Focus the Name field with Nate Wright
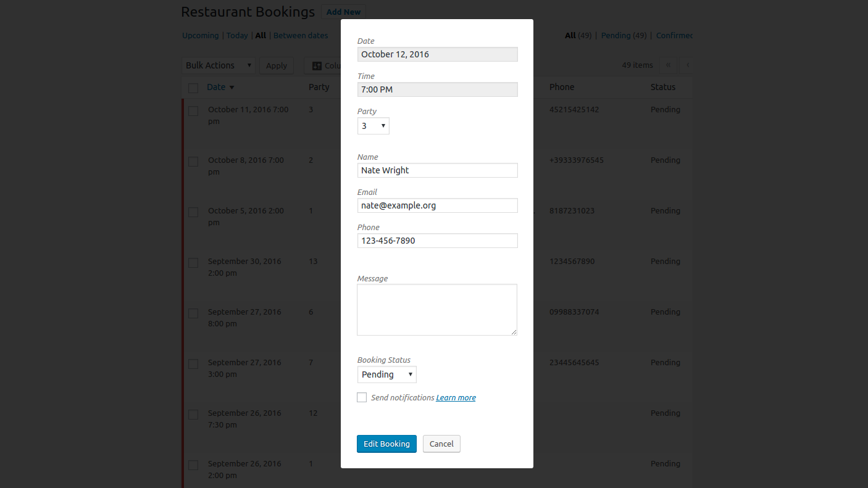 pyautogui.click(x=437, y=170)
